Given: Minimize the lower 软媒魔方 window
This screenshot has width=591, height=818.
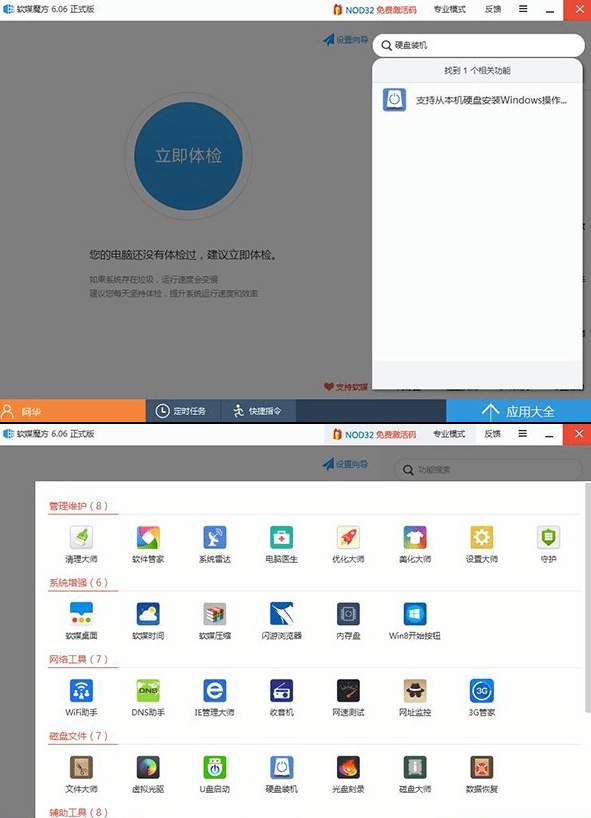Looking at the screenshot, I should click(549, 435).
